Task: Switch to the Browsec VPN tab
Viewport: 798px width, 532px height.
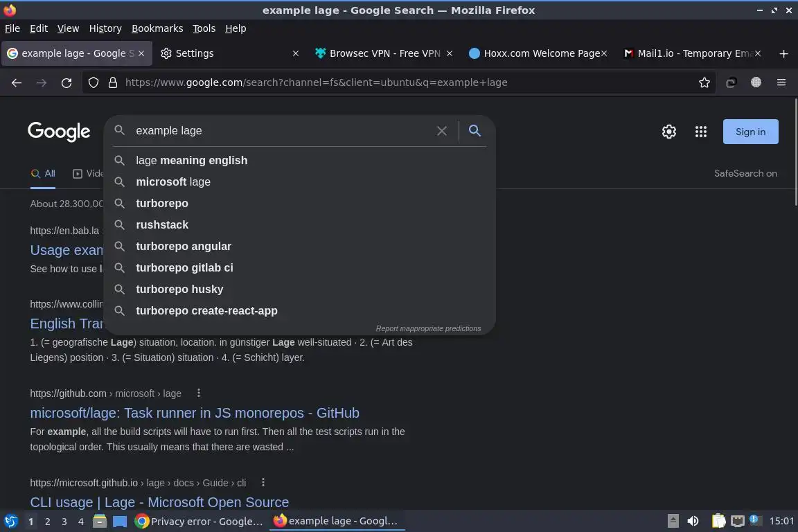Action: pos(384,53)
